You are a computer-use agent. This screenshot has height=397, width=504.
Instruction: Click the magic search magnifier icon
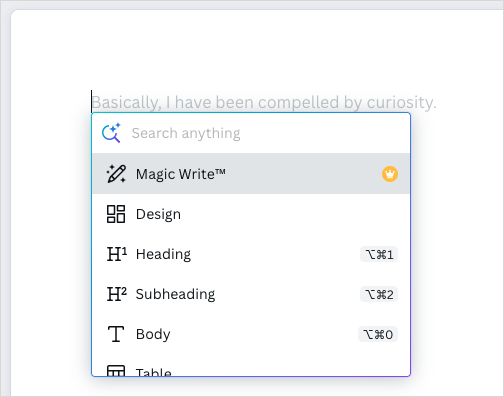(x=111, y=133)
